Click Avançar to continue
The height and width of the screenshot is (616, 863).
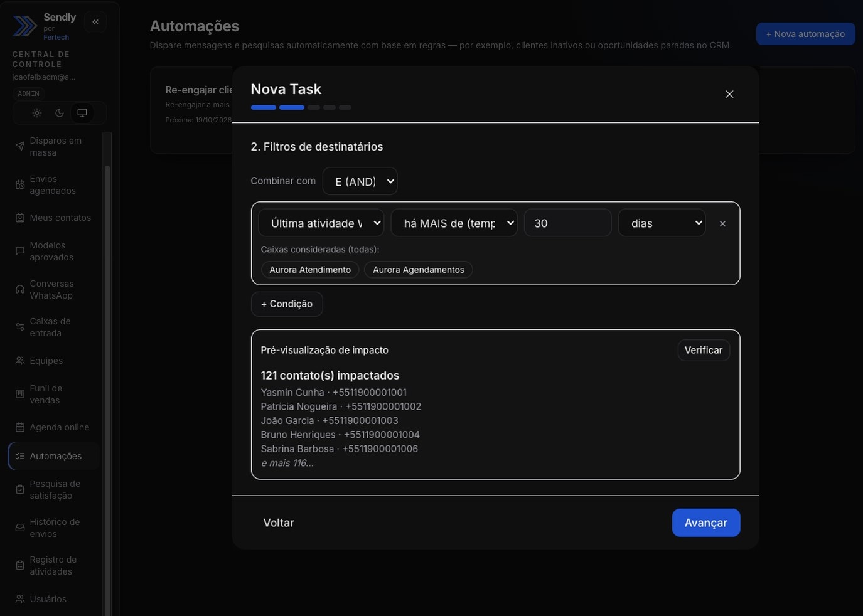coord(706,523)
